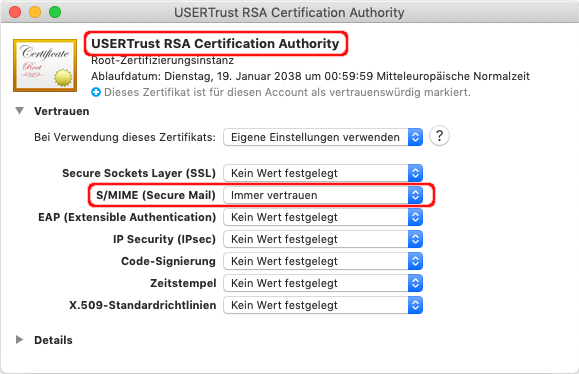
Task: Open the Code-Signierung trust dropdown
Action: tap(323, 261)
